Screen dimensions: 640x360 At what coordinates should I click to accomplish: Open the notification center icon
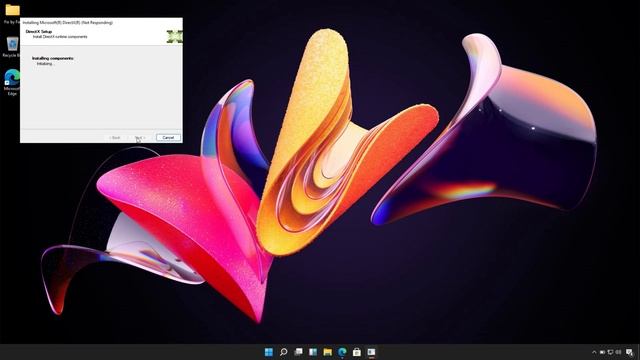630,352
